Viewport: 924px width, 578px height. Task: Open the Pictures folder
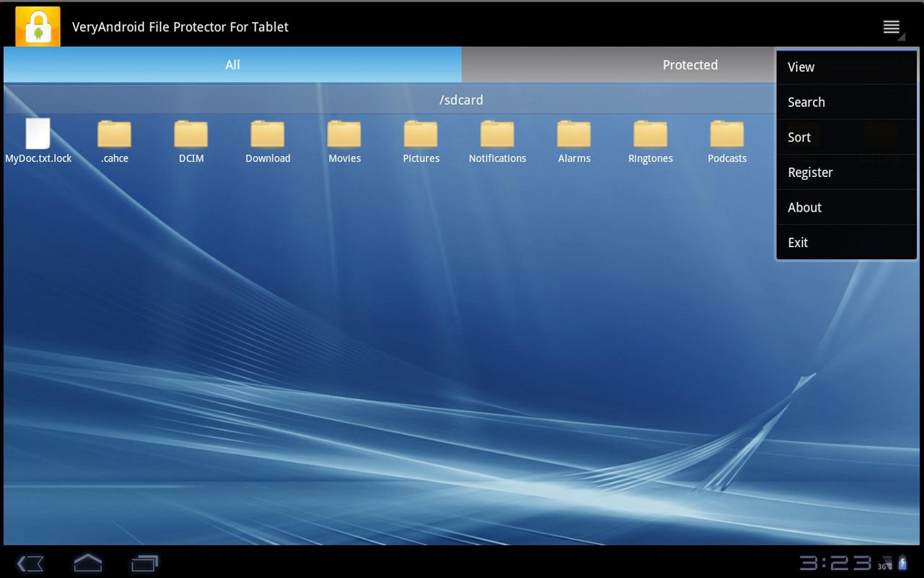pos(421,134)
